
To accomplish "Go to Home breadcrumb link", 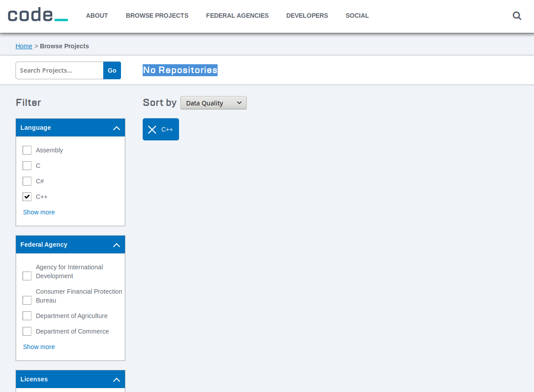I will pos(24,46).
